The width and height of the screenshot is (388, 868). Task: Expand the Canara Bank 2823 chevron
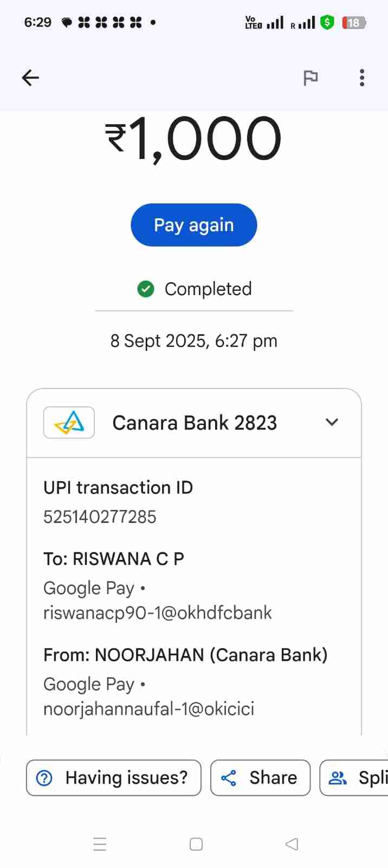click(332, 422)
